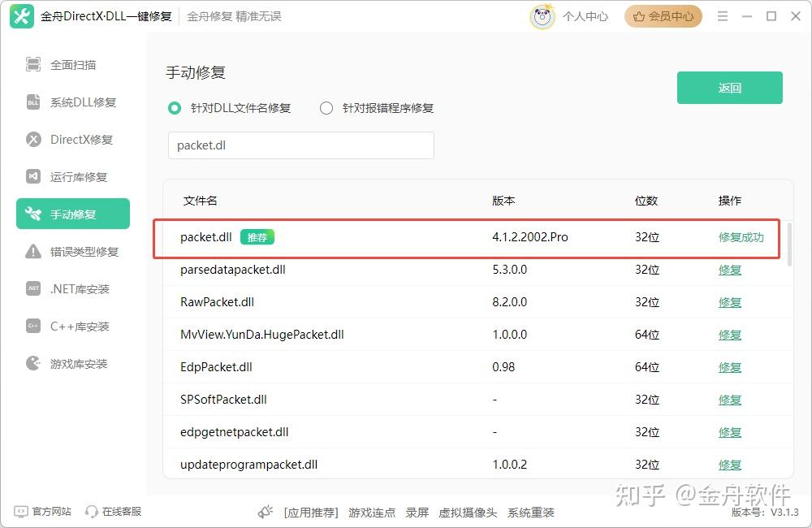
Task: Start 系统重装 from the bottom bar
Action: (x=532, y=513)
